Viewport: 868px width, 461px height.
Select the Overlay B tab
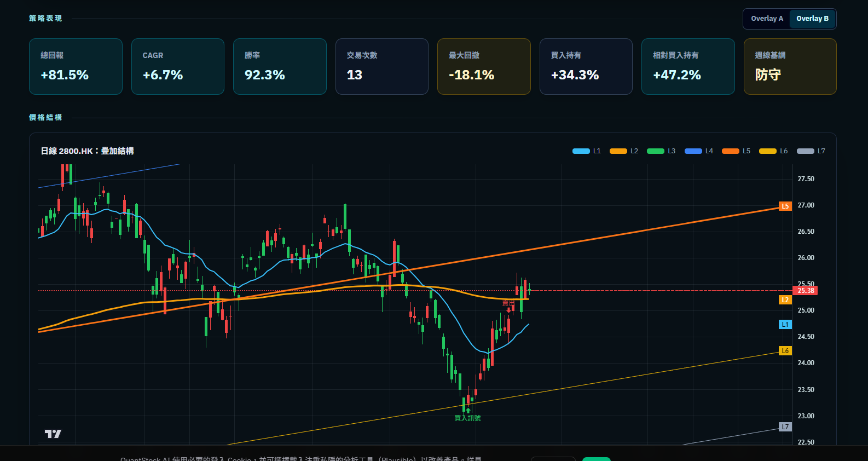click(x=812, y=19)
